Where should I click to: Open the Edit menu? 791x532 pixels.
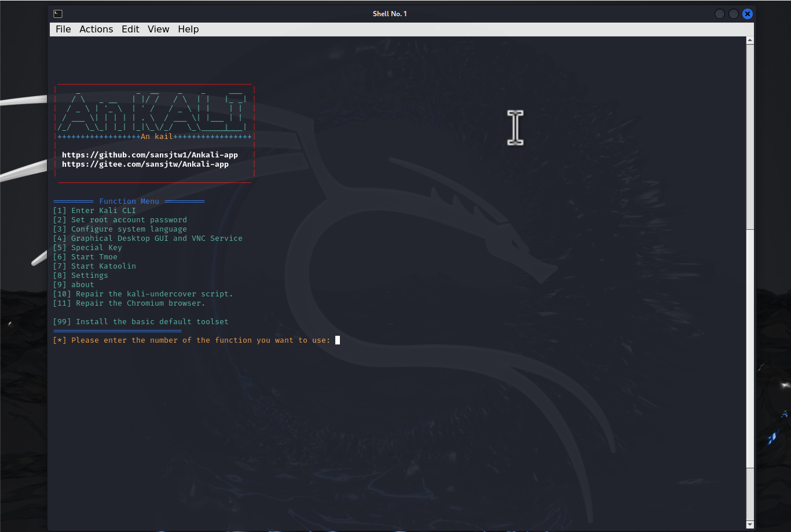(130, 30)
